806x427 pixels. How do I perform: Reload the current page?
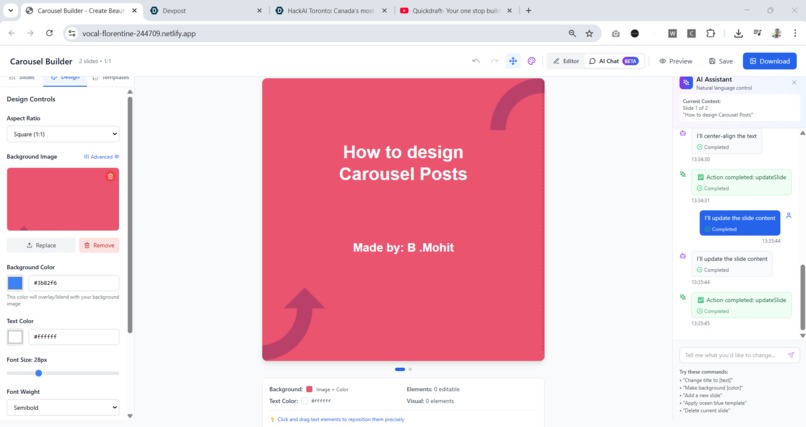coord(49,33)
